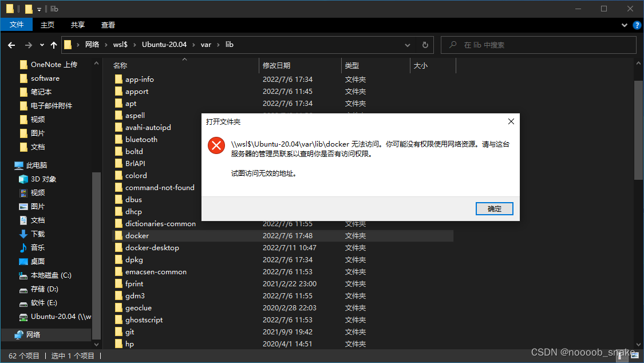Select the apt folder icon
Image resolution: width=644 pixels, height=363 pixels.
tap(118, 103)
